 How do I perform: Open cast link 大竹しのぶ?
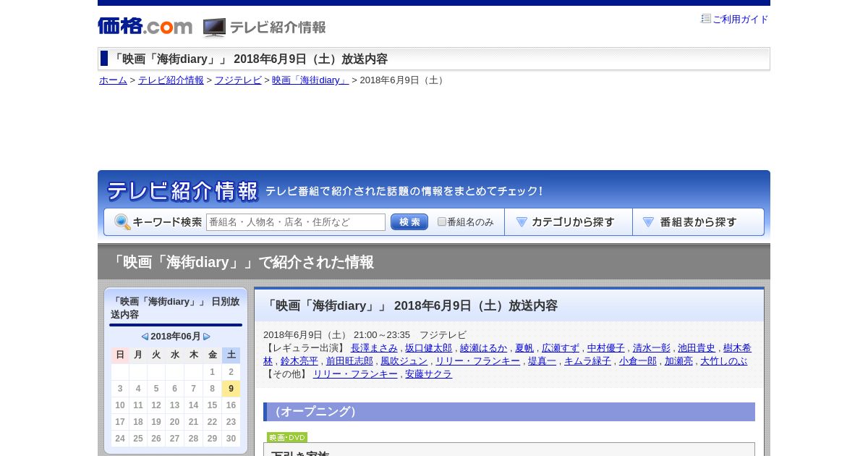[724, 361]
